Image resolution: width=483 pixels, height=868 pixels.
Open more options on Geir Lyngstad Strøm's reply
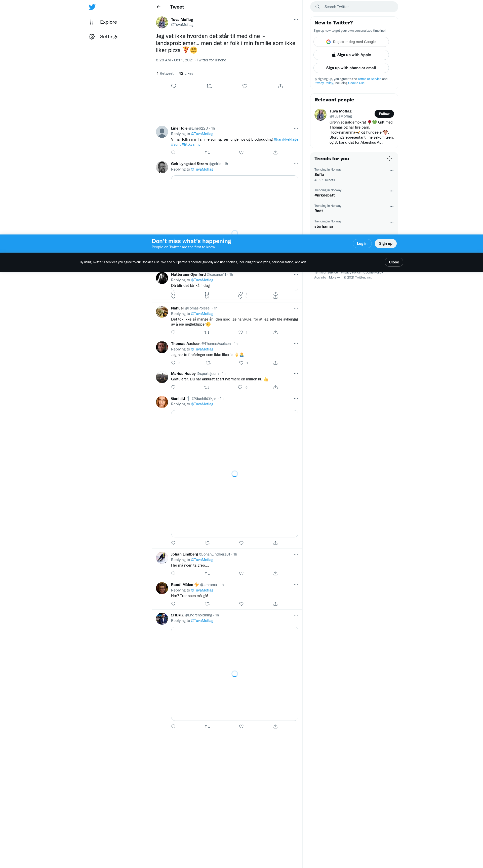click(x=296, y=164)
